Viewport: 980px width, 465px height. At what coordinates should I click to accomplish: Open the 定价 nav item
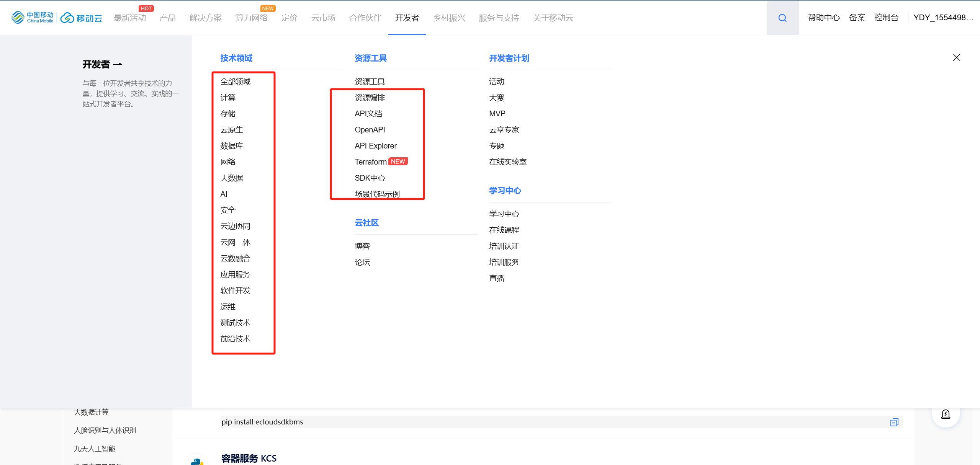(x=289, y=18)
